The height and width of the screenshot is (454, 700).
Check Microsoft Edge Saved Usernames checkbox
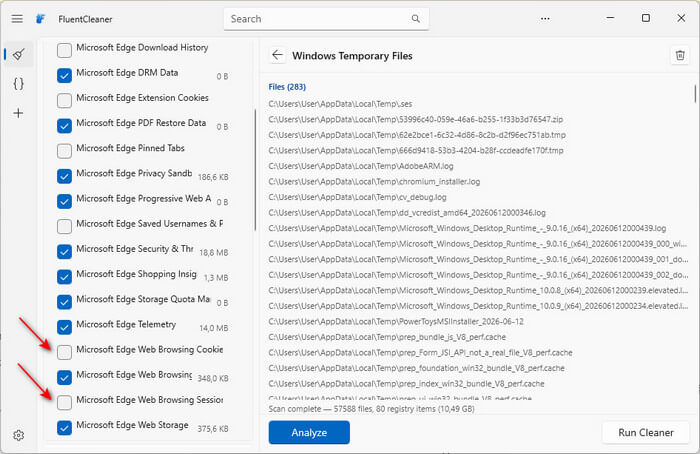coord(64,226)
